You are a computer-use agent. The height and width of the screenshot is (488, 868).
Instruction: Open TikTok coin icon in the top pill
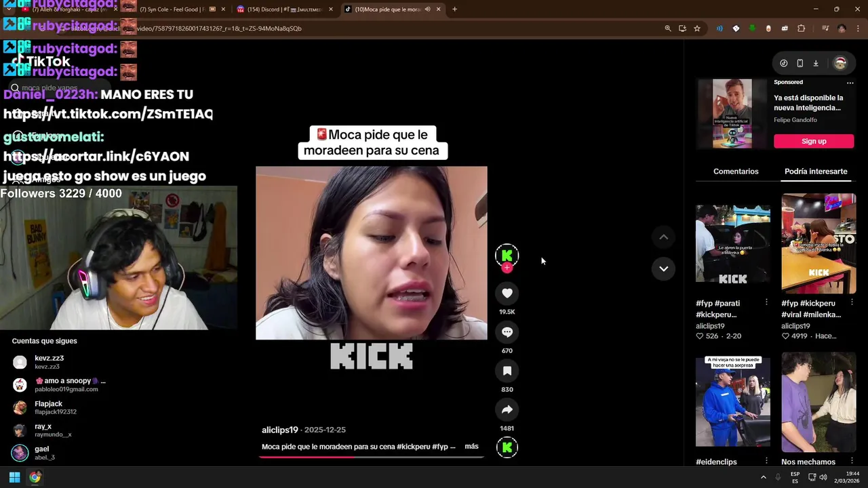click(x=784, y=63)
